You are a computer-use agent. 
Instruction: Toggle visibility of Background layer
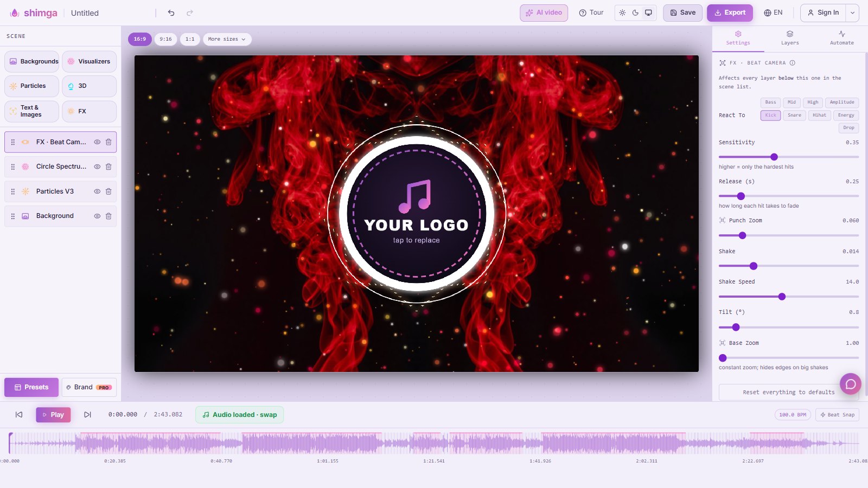[x=97, y=216]
